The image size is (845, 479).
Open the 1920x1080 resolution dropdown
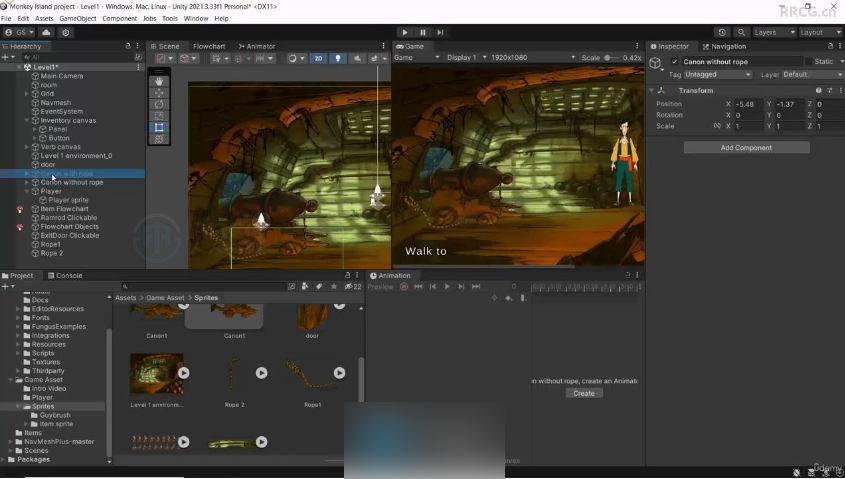(533, 58)
